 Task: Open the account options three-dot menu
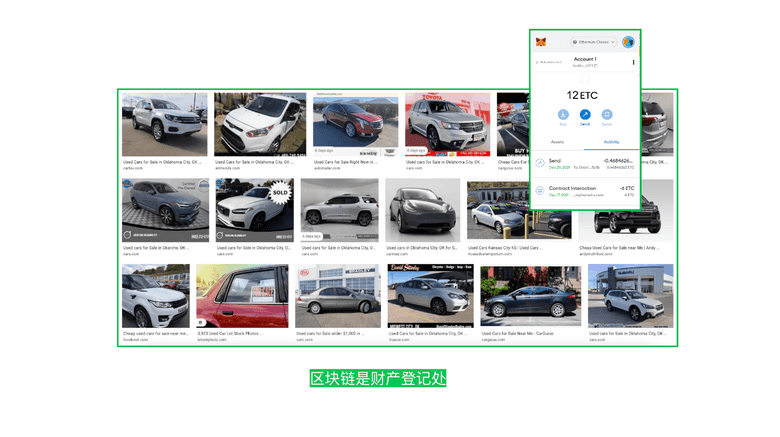[x=633, y=62]
